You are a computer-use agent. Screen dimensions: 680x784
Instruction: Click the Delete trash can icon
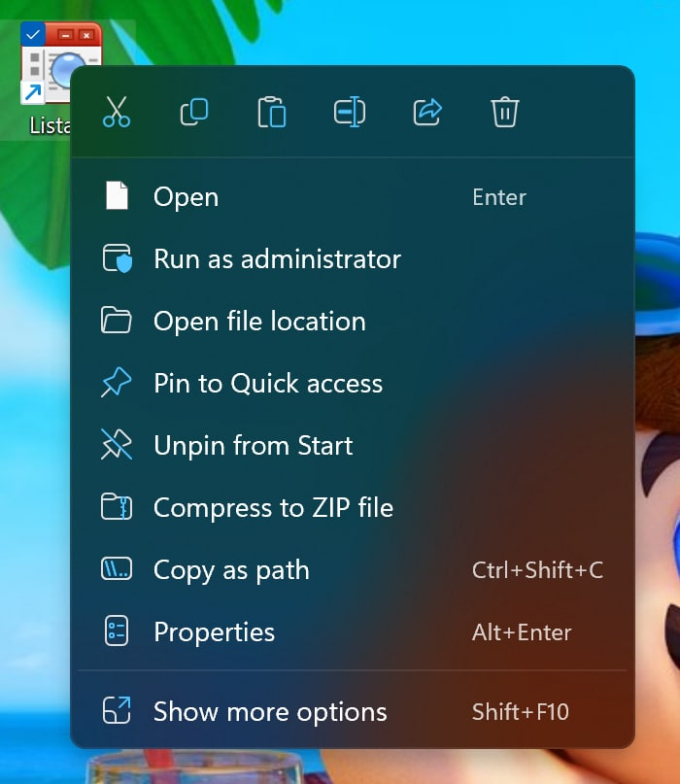tap(505, 112)
